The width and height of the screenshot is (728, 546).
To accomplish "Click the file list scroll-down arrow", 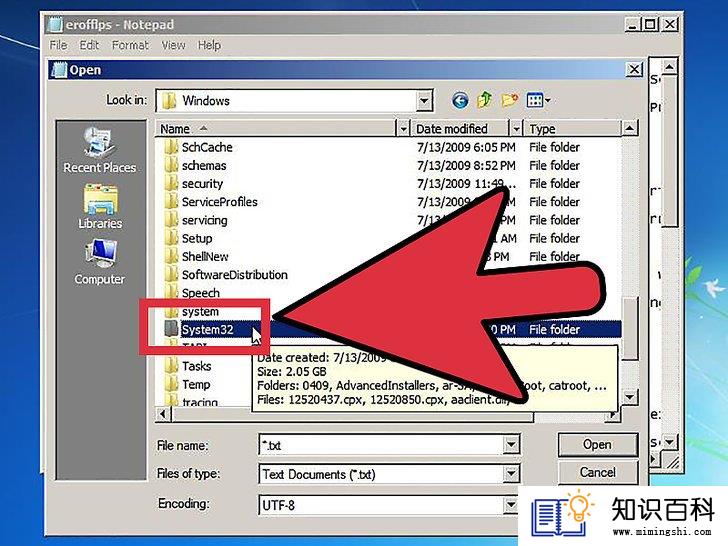I will pos(630,397).
